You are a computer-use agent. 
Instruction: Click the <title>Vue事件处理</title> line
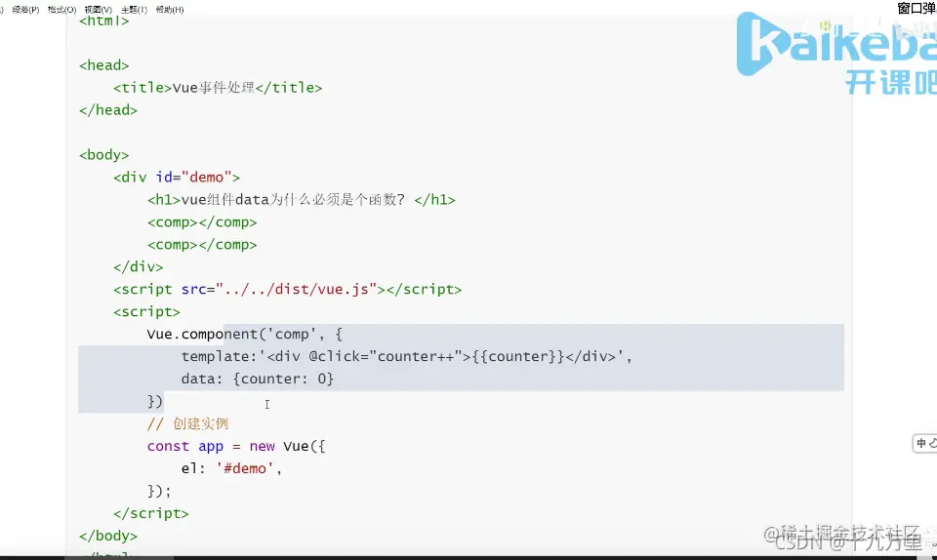point(218,88)
